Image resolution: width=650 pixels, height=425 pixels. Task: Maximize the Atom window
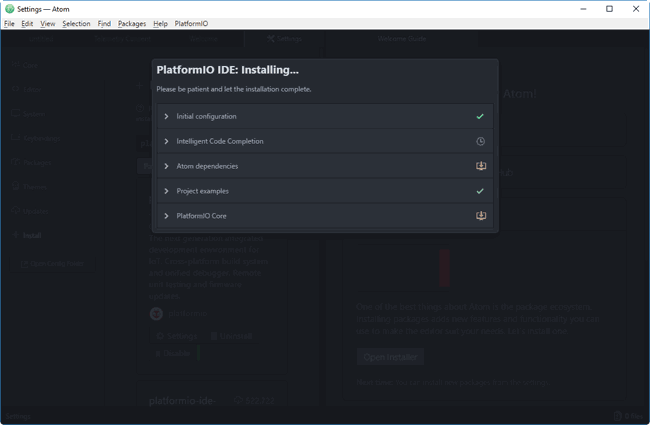click(x=609, y=9)
